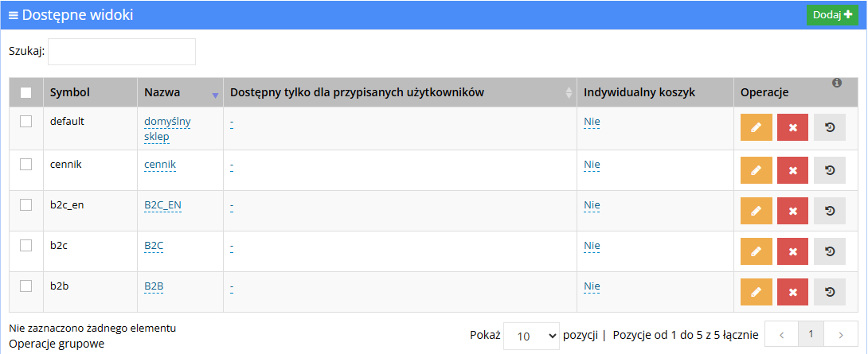
Task: Delete the default view row
Action: (x=792, y=128)
